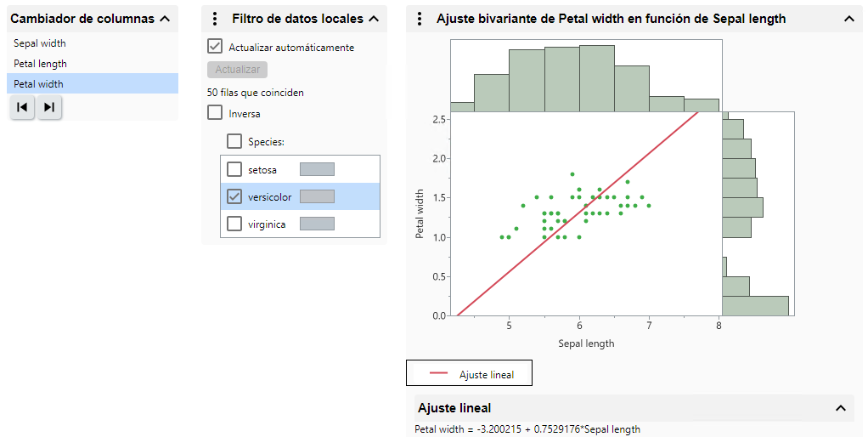The width and height of the screenshot is (868, 437).
Task: Click the setosa color swatch
Action: 317,169
